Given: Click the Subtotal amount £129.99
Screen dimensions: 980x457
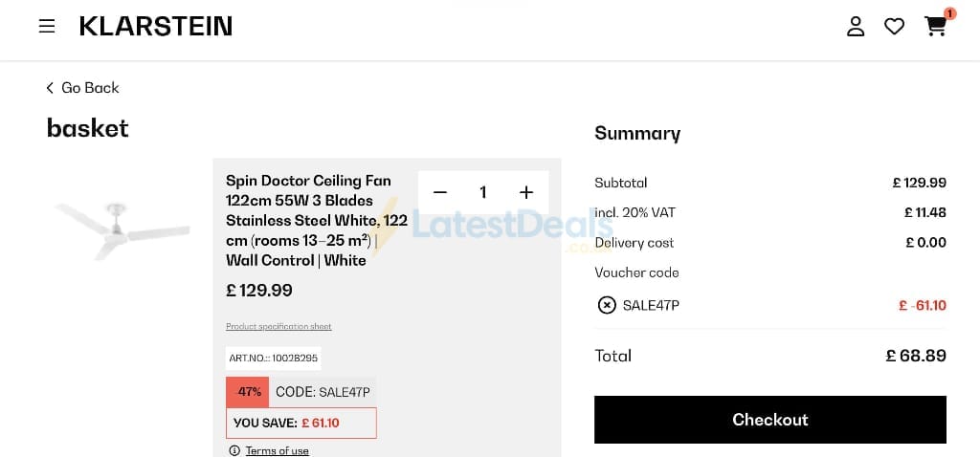Looking at the screenshot, I should click(919, 183).
